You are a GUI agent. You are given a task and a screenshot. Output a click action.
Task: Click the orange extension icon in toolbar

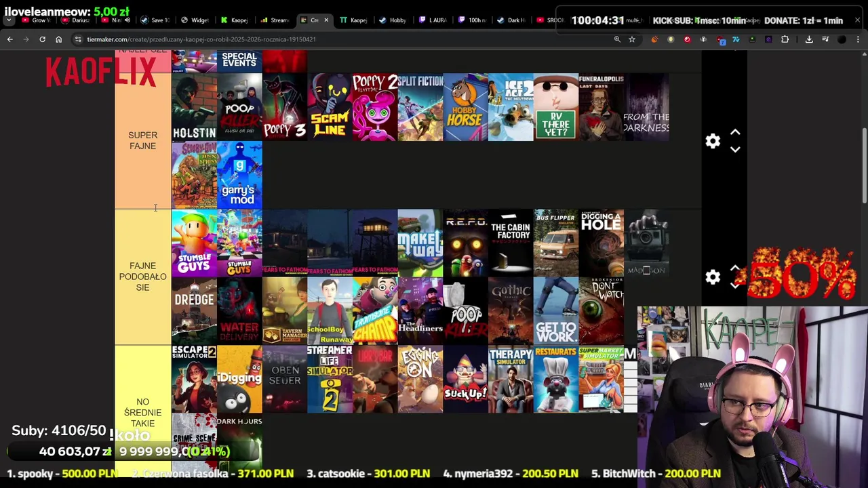[654, 39]
